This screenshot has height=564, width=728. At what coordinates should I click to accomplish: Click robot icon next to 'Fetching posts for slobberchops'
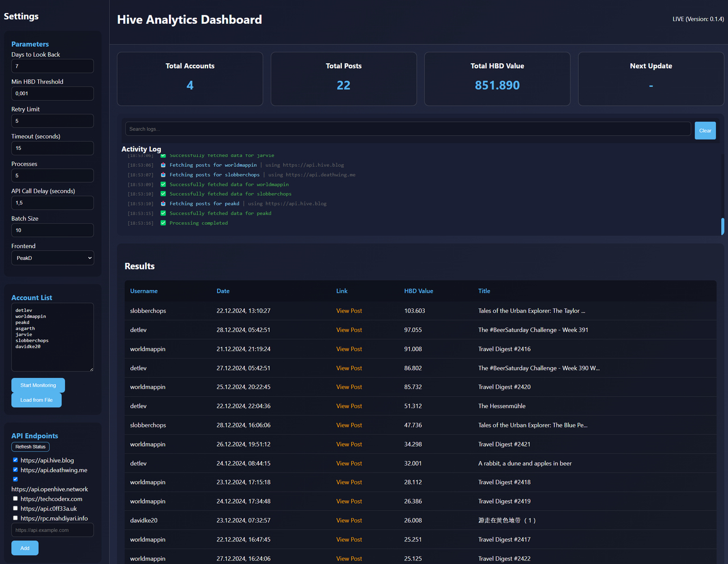163,175
